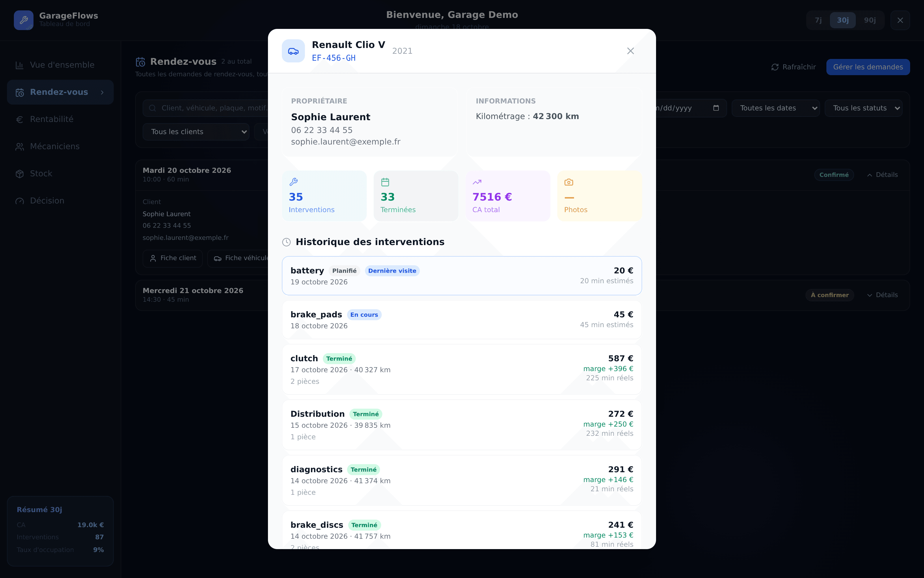924x578 pixels.
Task: Open Vue d'ensemble in the sidebar
Action: 60,65
